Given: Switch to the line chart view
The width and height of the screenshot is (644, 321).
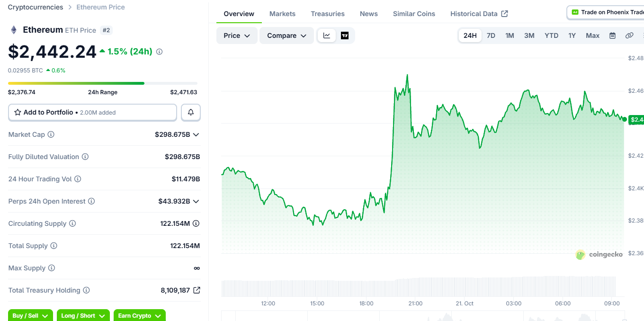Looking at the screenshot, I should click(x=327, y=36).
